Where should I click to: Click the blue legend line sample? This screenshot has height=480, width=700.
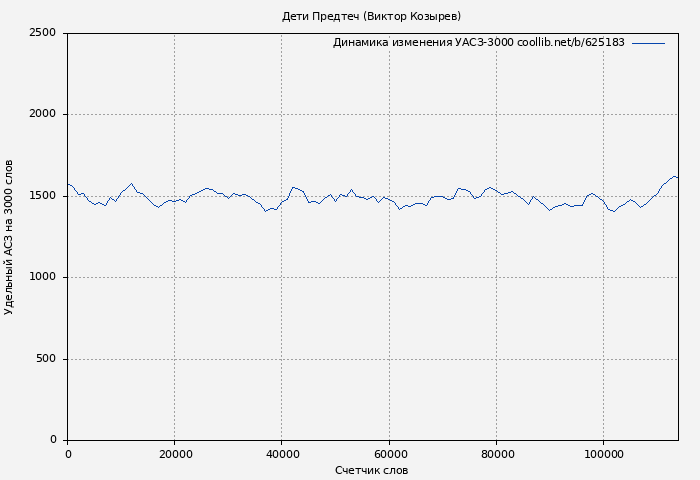point(648,43)
